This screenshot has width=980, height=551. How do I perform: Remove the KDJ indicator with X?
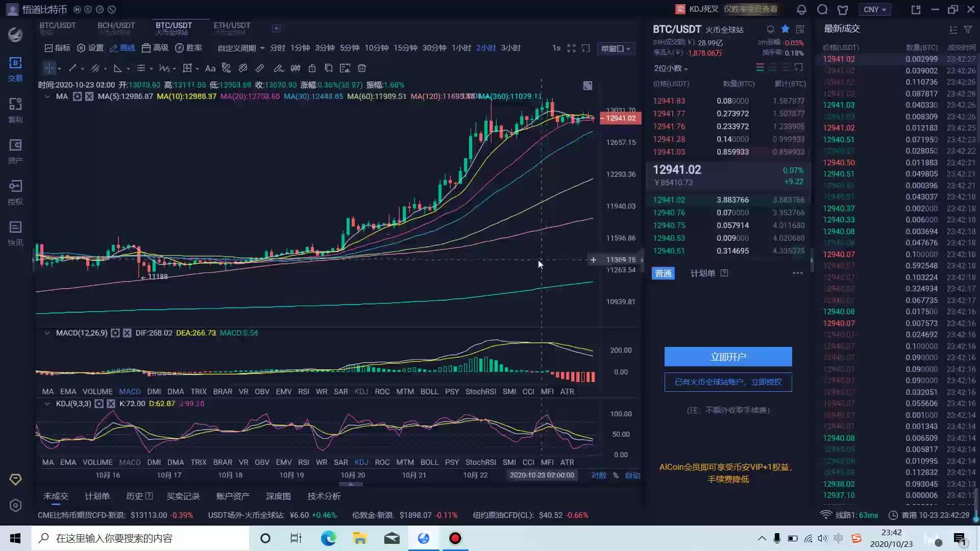click(x=111, y=404)
